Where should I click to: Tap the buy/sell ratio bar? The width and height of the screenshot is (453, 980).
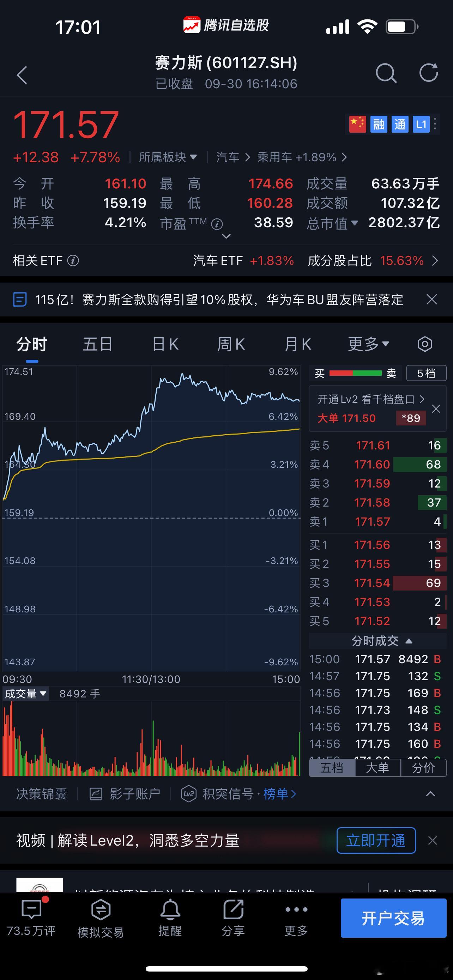(x=355, y=373)
